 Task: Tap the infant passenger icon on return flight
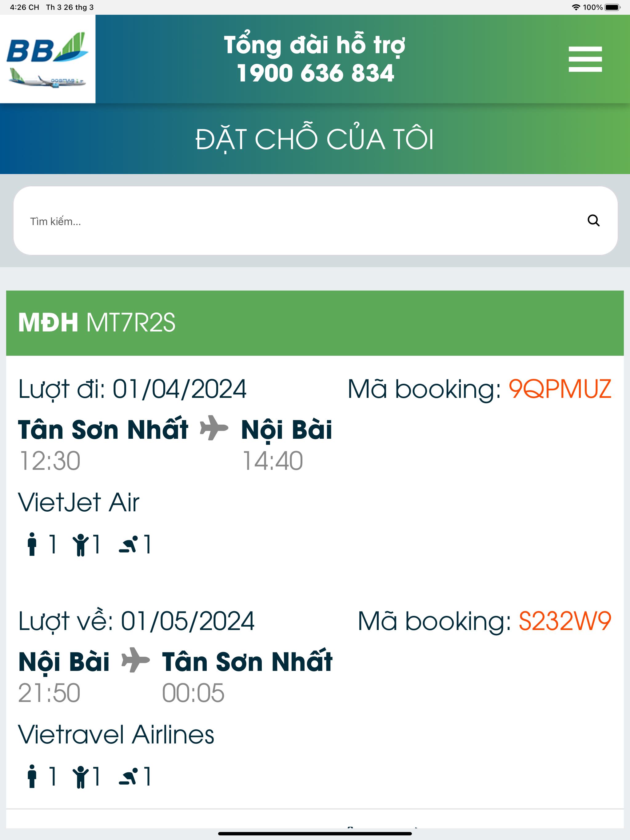click(x=128, y=777)
